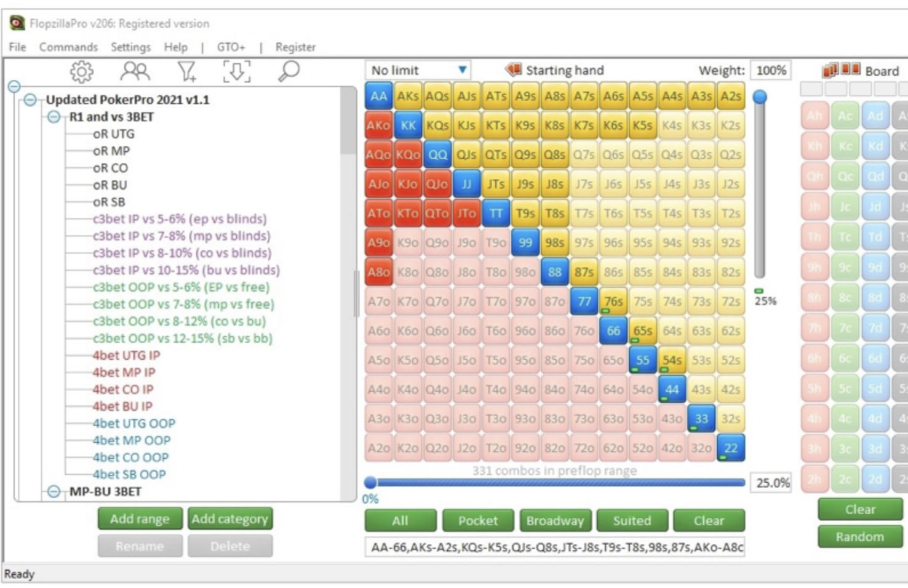Click the Add category button
The height and width of the screenshot is (588, 908).
pos(229,518)
